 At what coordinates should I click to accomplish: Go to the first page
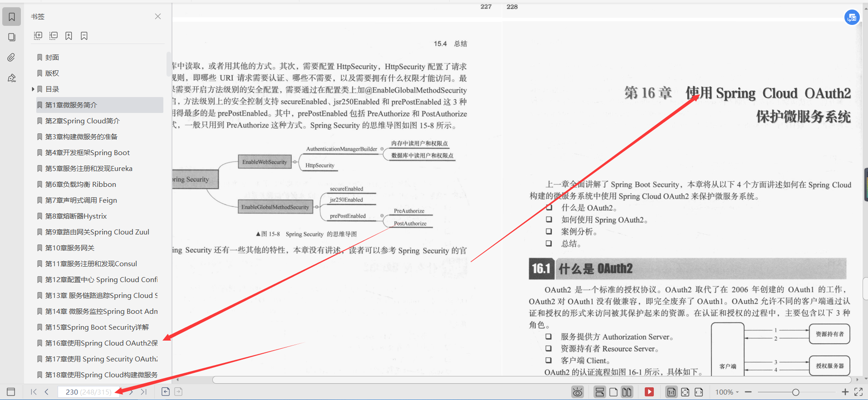(x=34, y=392)
